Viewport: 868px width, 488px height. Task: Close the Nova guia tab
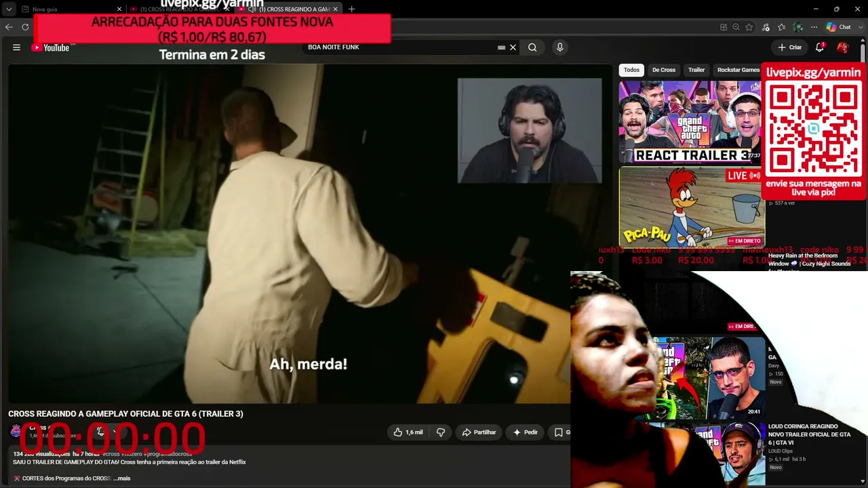coord(119,9)
